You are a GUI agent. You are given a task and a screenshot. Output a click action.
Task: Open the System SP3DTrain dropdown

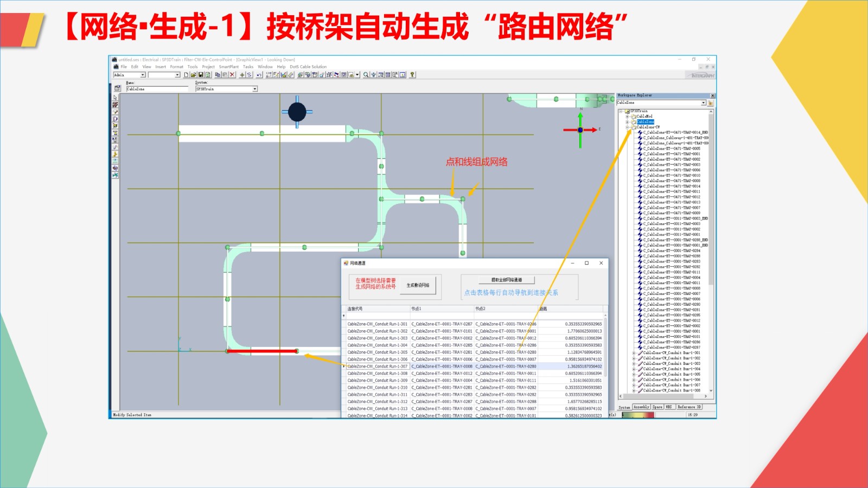pyautogui.click(x=254, y=89)
